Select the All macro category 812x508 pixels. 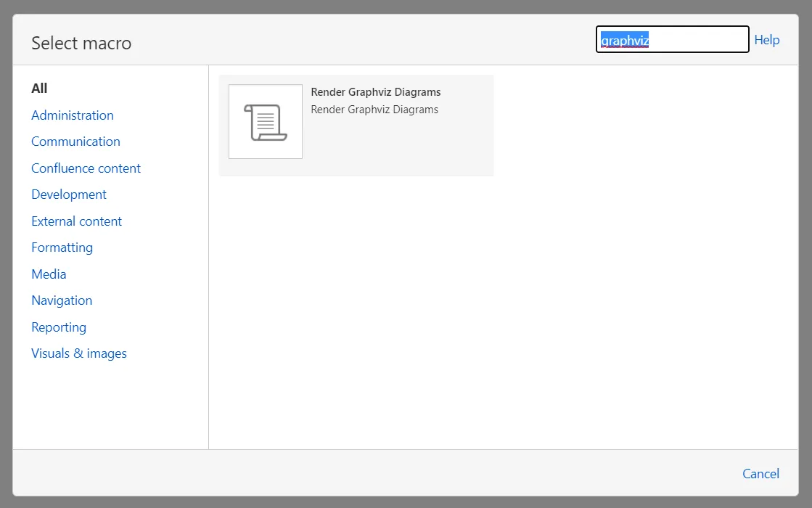[39, 89]
